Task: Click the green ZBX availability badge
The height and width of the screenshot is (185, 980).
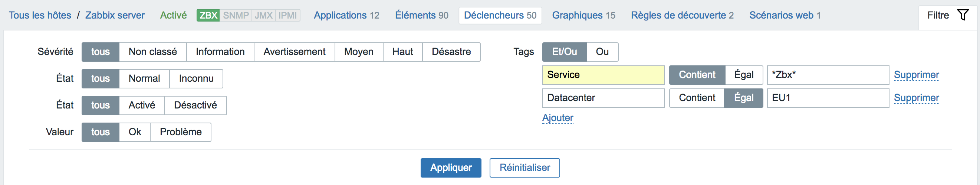Action: [208, 15]
